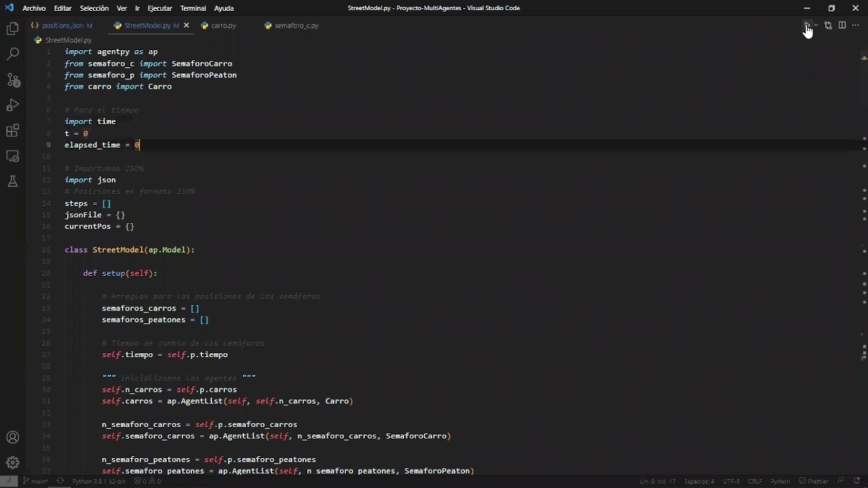Open the feedback icon in status bar

click(842, 481)
